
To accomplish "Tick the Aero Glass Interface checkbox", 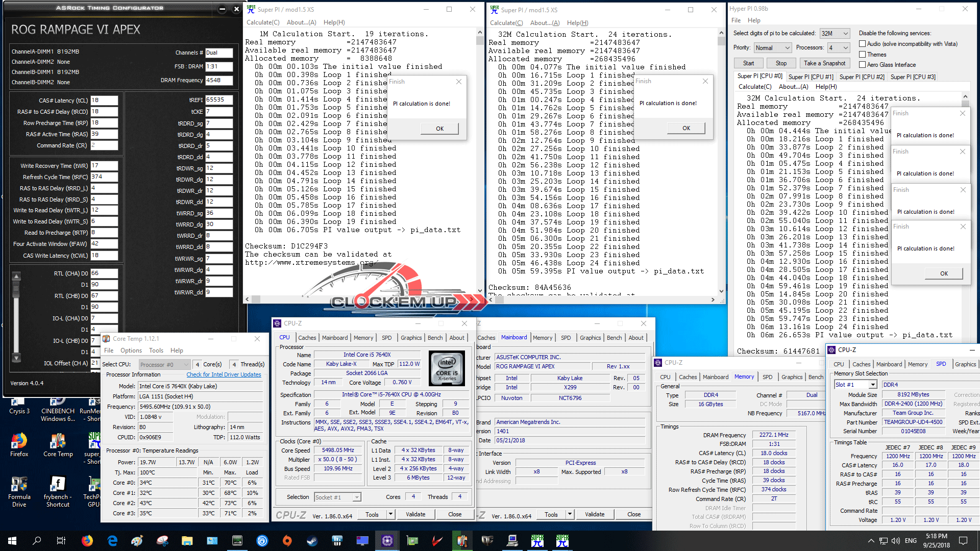I will 863,65.
